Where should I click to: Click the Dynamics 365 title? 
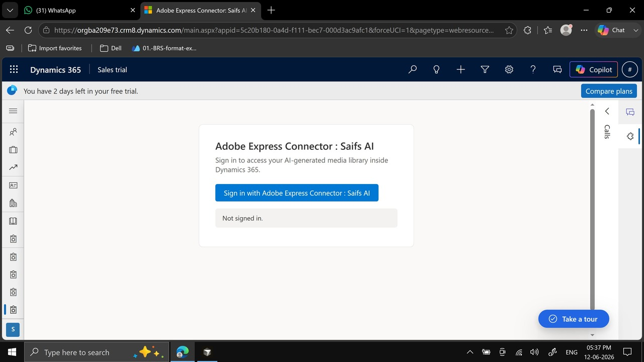55,70
